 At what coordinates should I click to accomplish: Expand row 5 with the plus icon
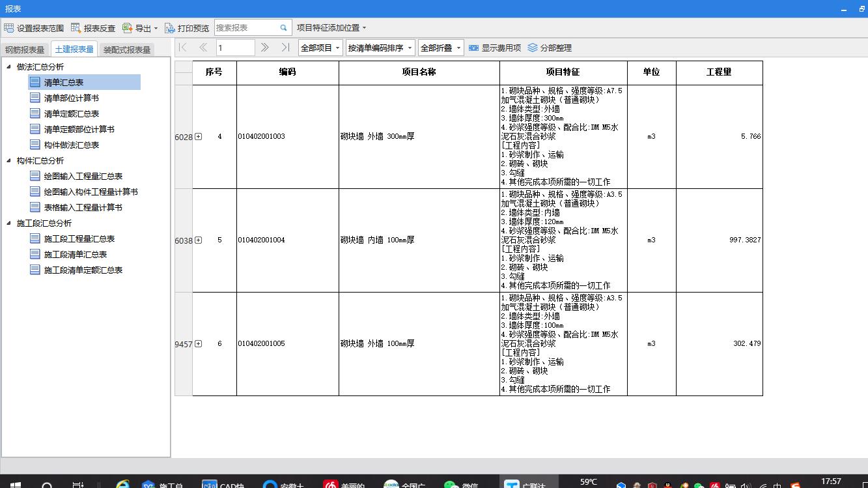coord(199,240)
